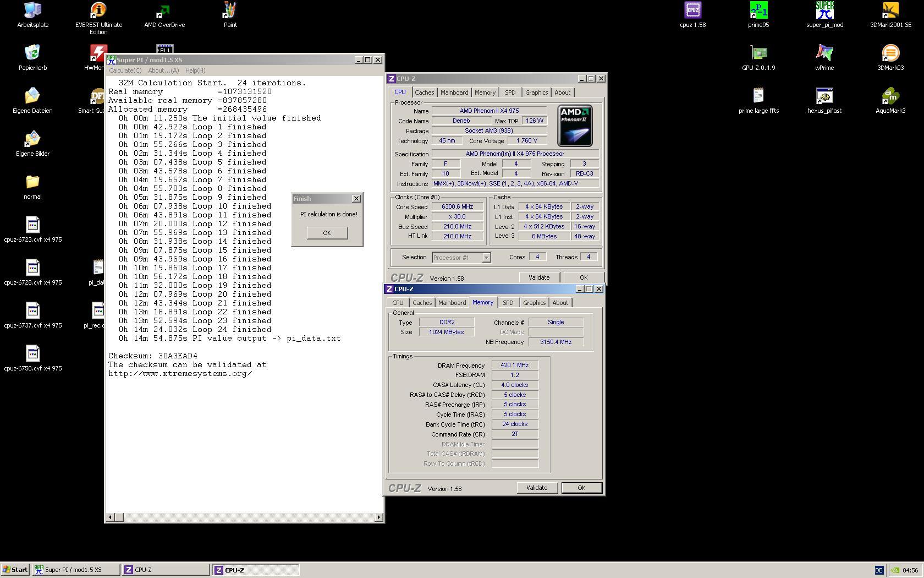Click the Loop 24 finished line
The image size is (924, 578).
[195, 330]
